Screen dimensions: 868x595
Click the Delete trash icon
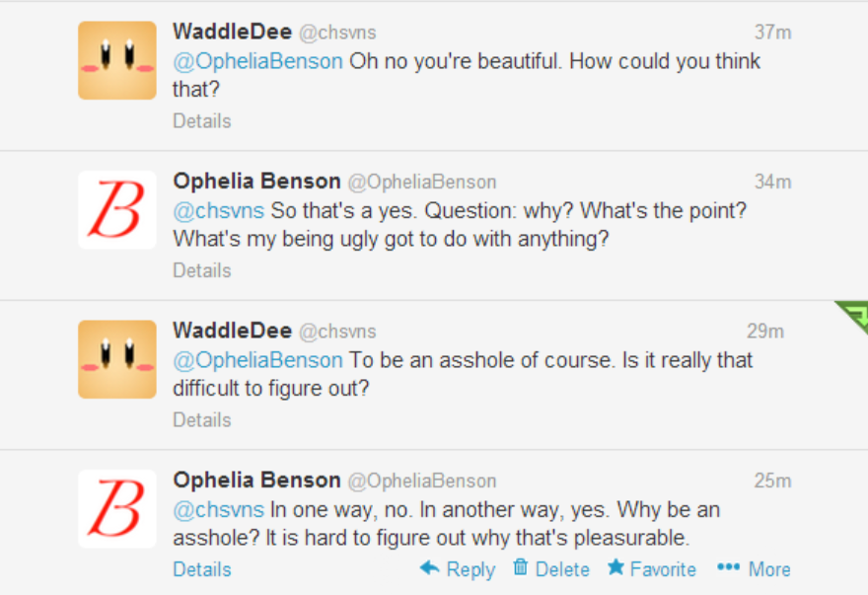(520, 568)
